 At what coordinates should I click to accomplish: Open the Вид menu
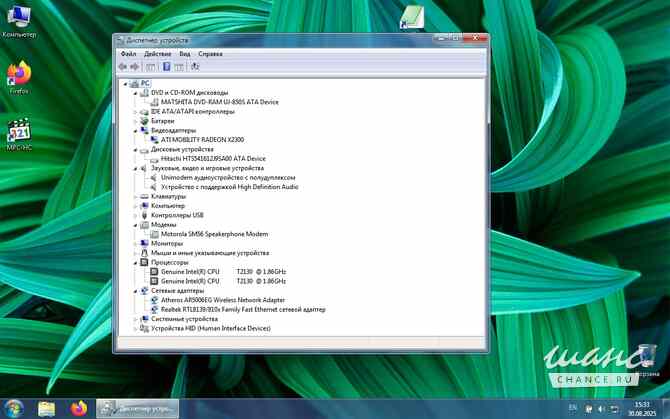coord(185,54)
